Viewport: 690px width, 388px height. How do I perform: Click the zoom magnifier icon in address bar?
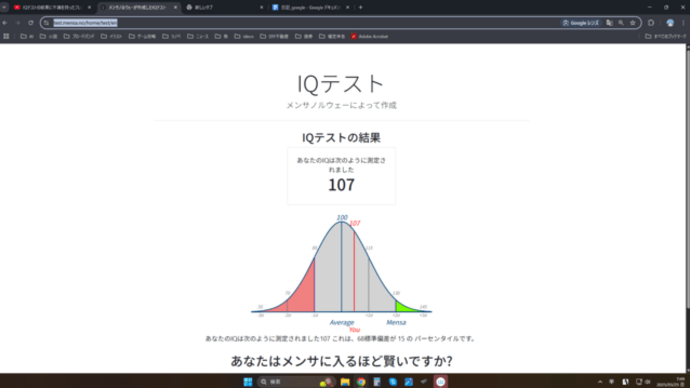click(x=621, y=23)
